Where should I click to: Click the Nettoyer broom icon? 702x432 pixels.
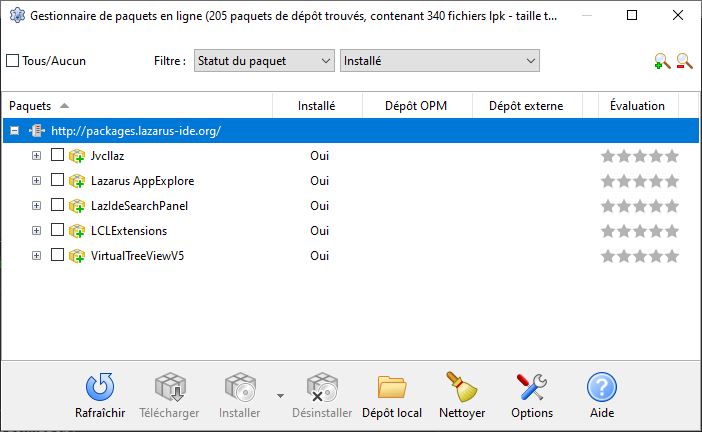coord(462,388)
